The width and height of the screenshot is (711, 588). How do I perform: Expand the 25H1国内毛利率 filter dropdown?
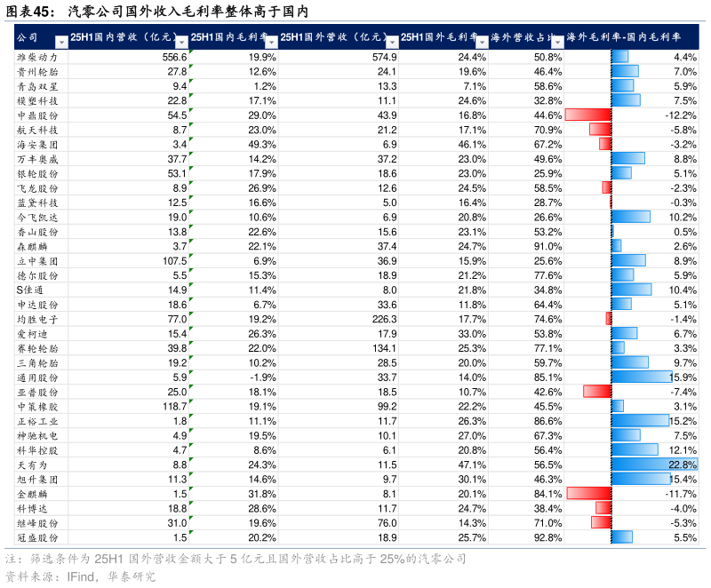[271, 42]
